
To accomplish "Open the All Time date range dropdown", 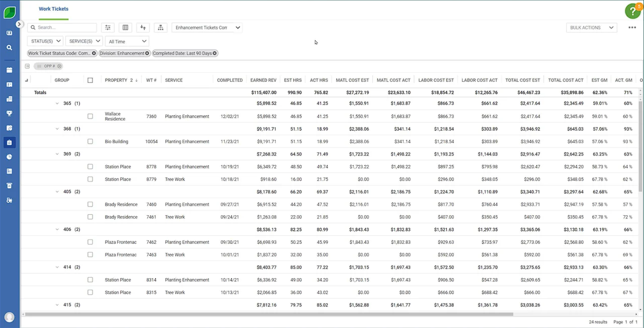I will 127,41.
